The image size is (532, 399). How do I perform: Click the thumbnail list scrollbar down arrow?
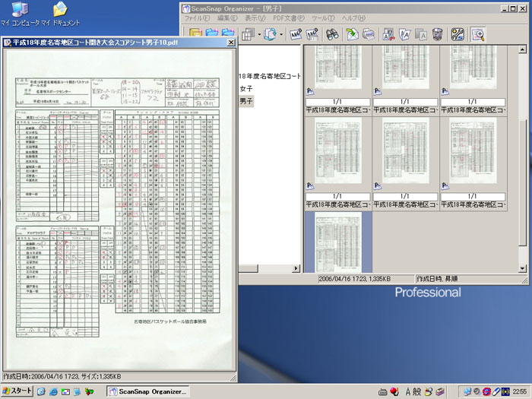point(522,268)
